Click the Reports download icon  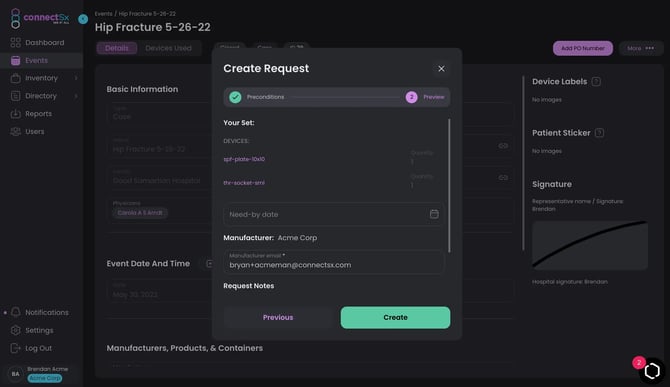pos(15,114)
